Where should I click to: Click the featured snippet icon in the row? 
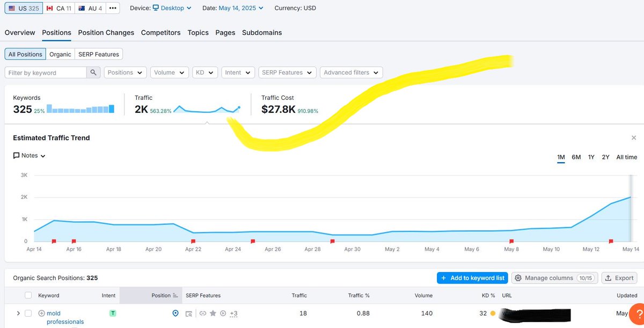189,313
